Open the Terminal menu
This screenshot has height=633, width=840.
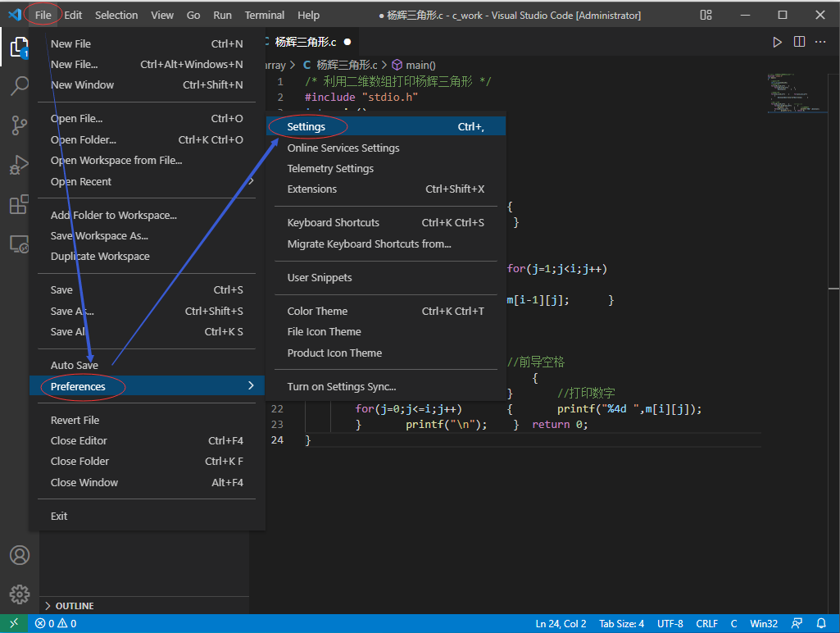(x=265, y=15)
